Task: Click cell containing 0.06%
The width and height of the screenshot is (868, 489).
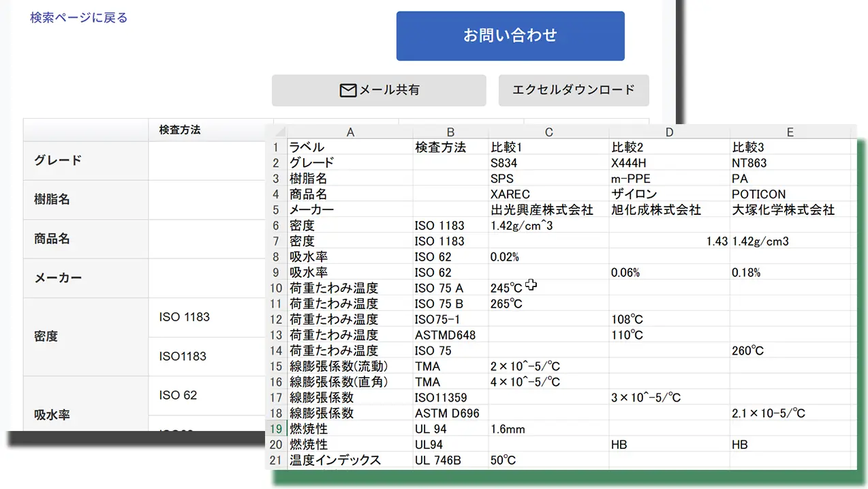Action: 669,273
